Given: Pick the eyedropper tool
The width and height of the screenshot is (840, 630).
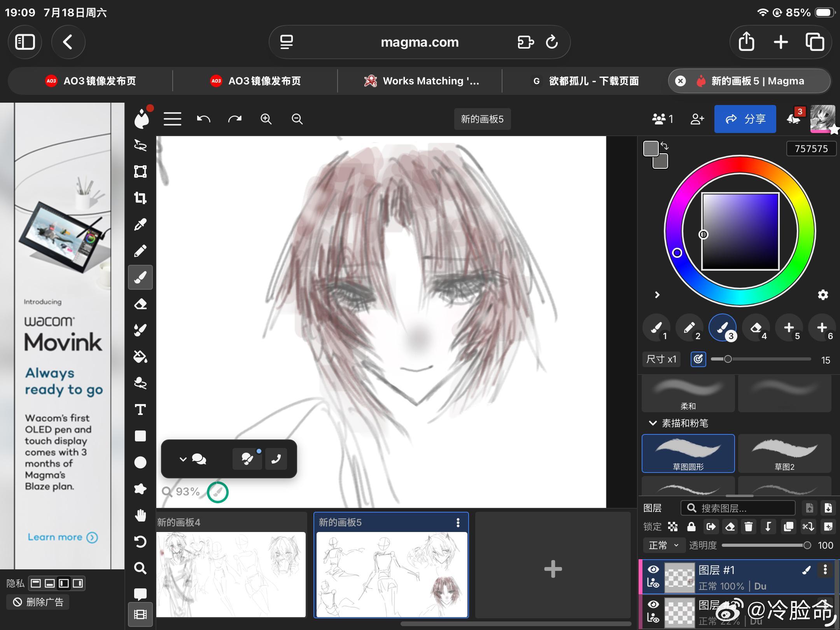Looking at the screenshot, I should pyautogui.click(x=140, y=224).
